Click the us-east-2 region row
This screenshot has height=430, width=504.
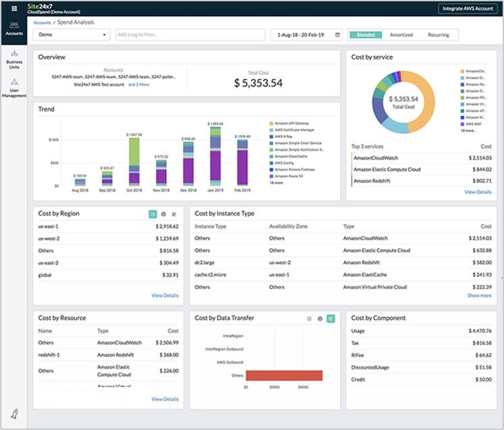click(x=109, y=263)
